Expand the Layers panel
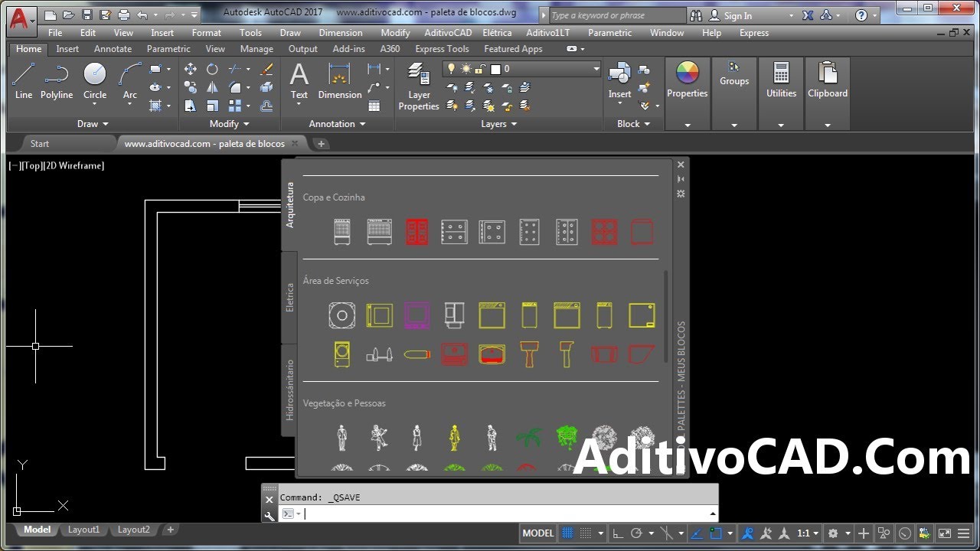Image resolution: width=980 pixels, height=551 pixels. (x=499, y=124)
